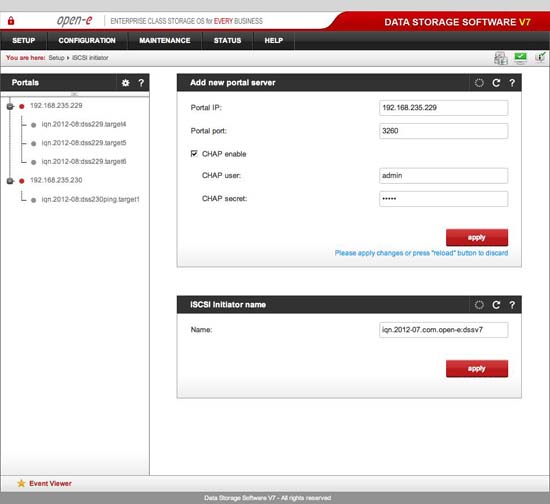Open the CONFIGURATION menu
This screenshot has width=550, height=504.
click(x=87, y=40)
